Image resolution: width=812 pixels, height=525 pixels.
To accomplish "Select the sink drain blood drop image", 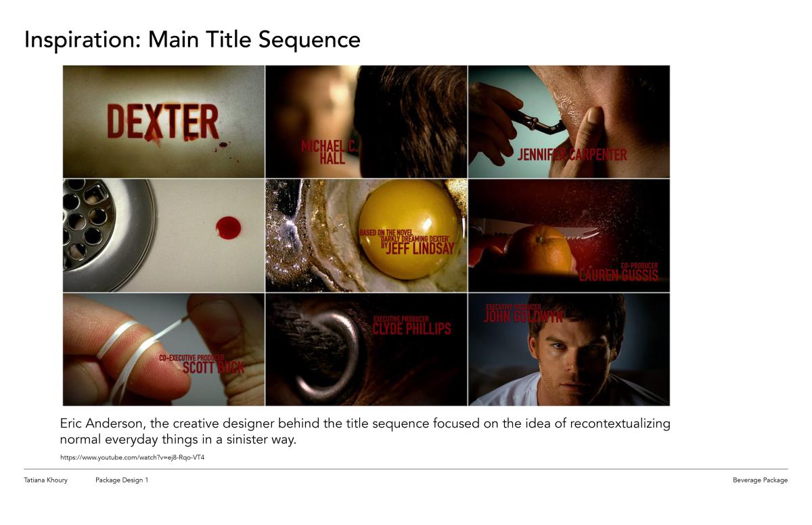I will coord(164,235).
